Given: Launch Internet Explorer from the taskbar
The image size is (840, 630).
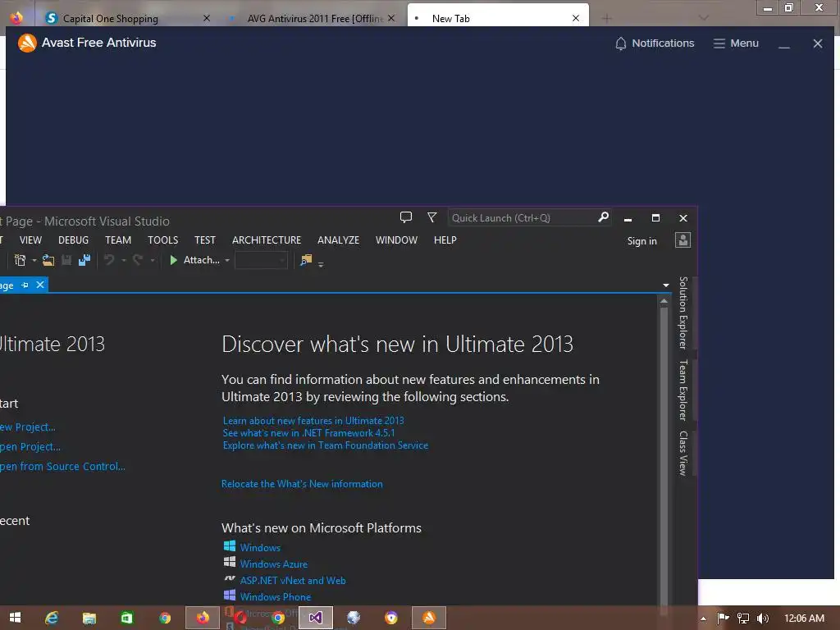Looking at the screenshot, I should 52,618.
